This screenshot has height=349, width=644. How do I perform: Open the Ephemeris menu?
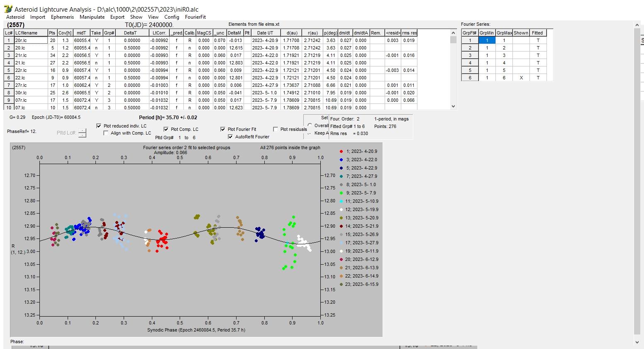[62, 17]
